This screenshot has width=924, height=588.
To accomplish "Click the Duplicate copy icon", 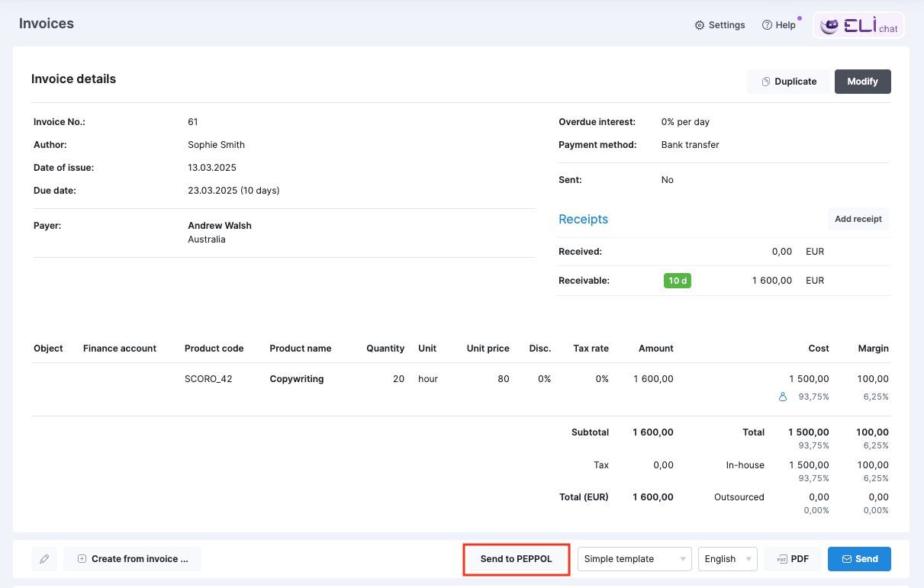I will [x=765, y=82].
